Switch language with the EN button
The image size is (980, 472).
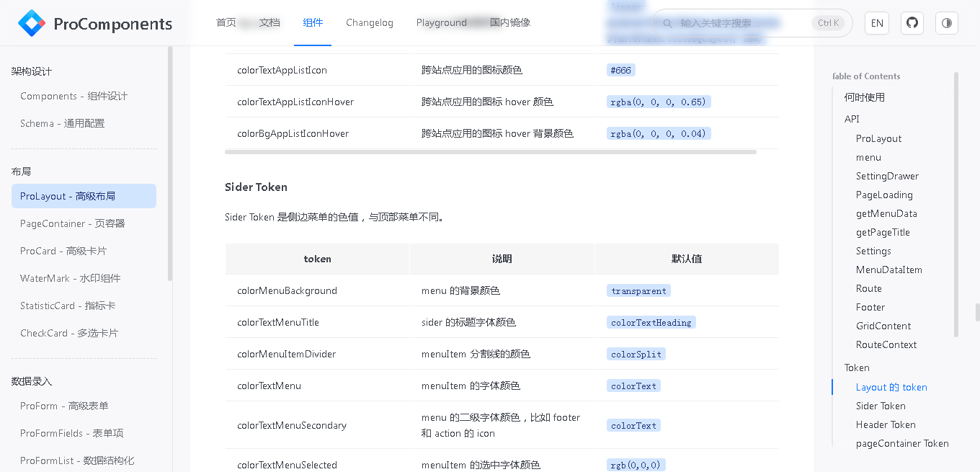click(877, 23)
